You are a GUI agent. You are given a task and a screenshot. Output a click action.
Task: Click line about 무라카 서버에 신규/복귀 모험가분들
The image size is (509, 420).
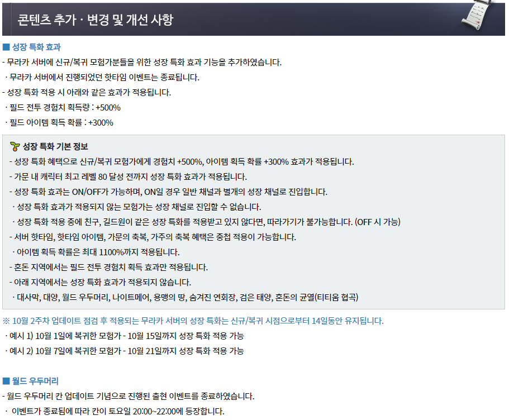pyautogui.click(x=142, y=62)
